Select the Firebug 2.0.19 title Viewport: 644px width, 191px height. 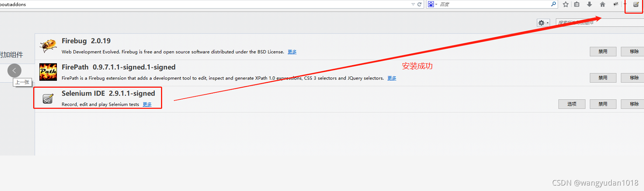tap(86, 41)
